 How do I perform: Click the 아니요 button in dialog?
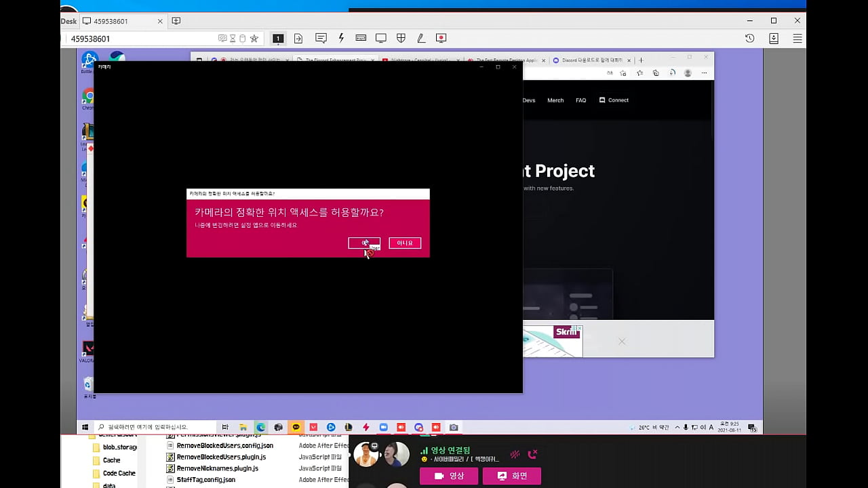(405, 243)
